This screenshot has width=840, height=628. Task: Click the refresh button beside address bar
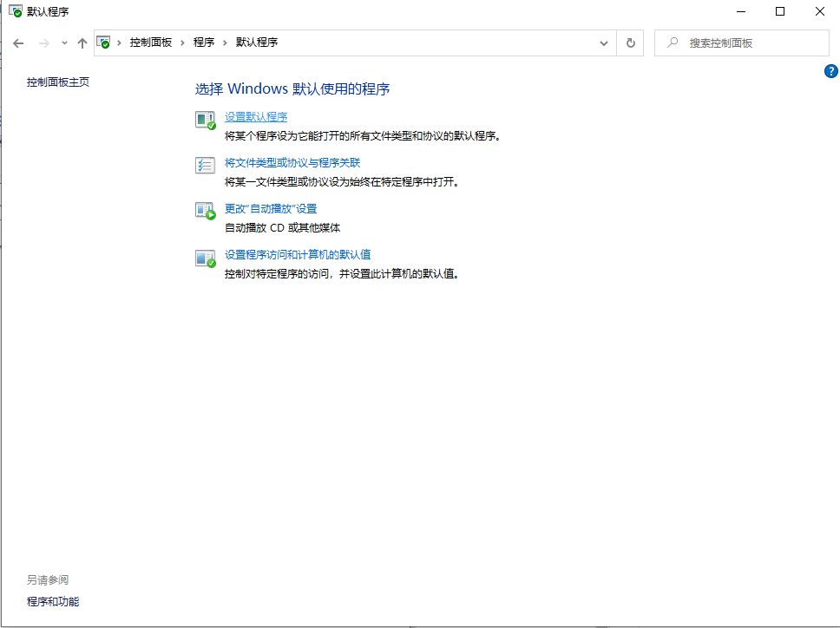630,43
